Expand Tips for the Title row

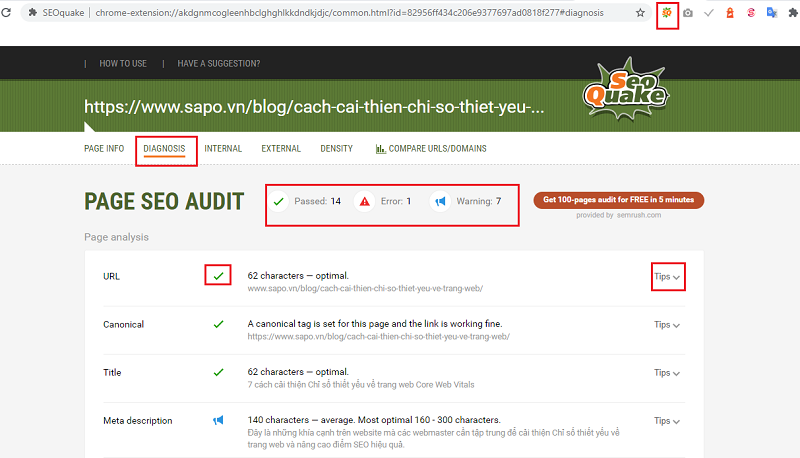click(x=667, y=373)
